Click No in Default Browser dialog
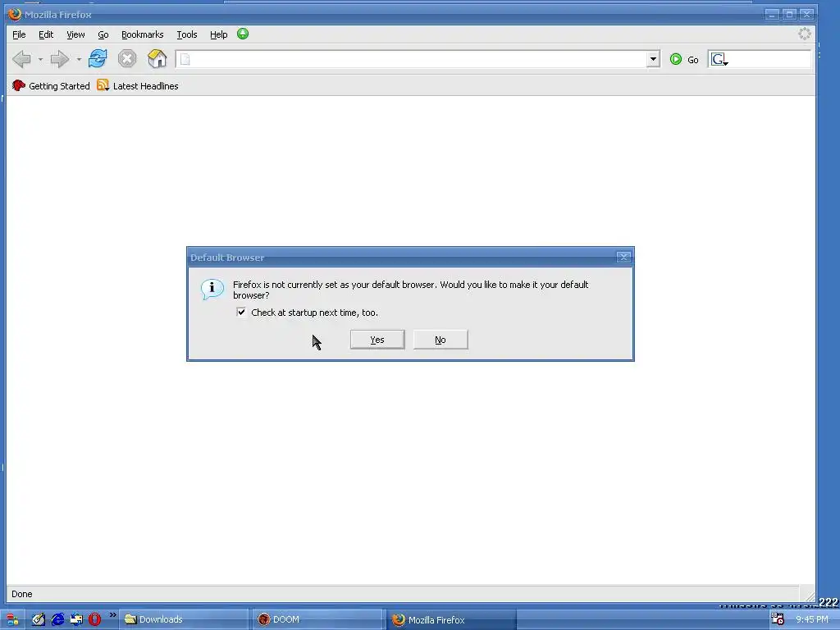 [441, 340]
